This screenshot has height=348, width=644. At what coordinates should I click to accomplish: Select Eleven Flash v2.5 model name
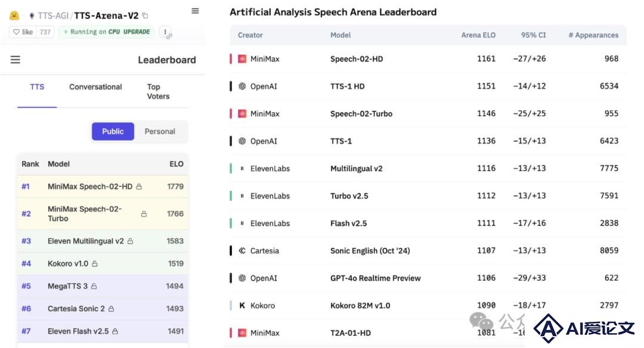(x=78, y=331)
